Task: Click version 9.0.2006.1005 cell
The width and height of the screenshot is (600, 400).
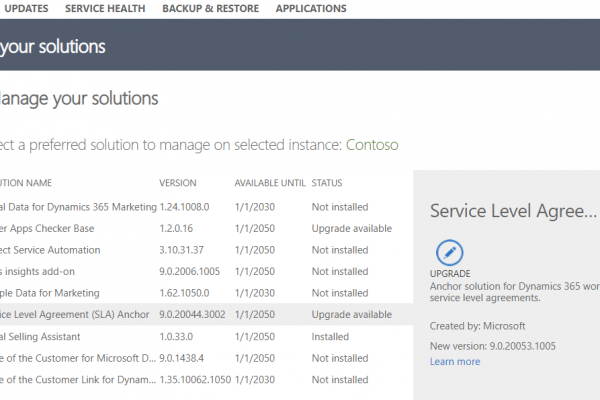Action: pyautogui.click(x=189, y=271)
